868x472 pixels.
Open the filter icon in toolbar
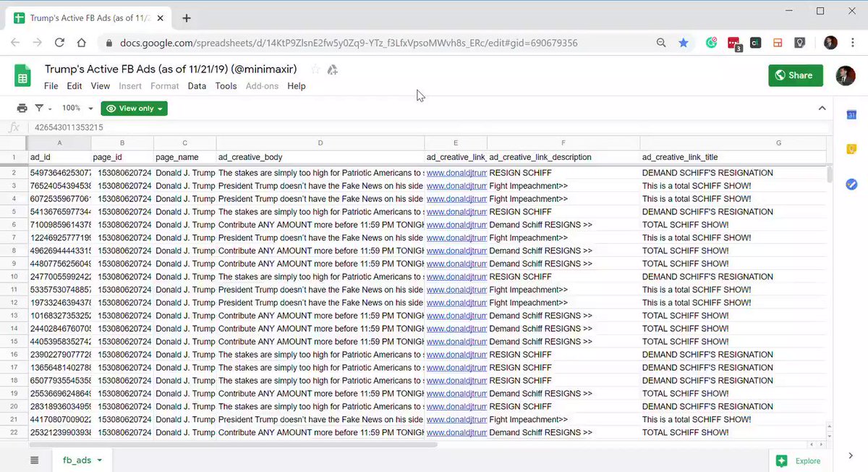(x=39, y=108)
